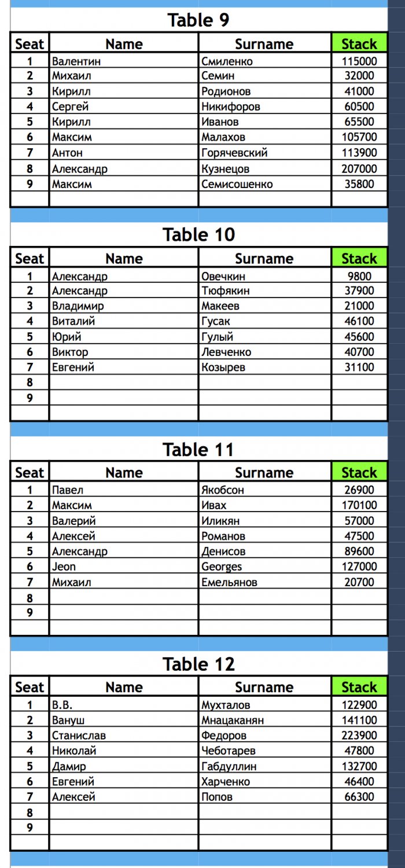Click the Surname header in Table 10
The width and height of the screenshot is (405, 868).
point(264,259)
